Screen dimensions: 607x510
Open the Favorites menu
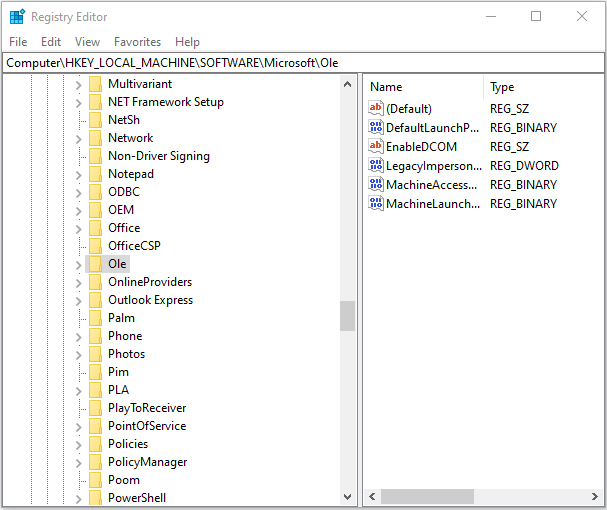[137, 42]
